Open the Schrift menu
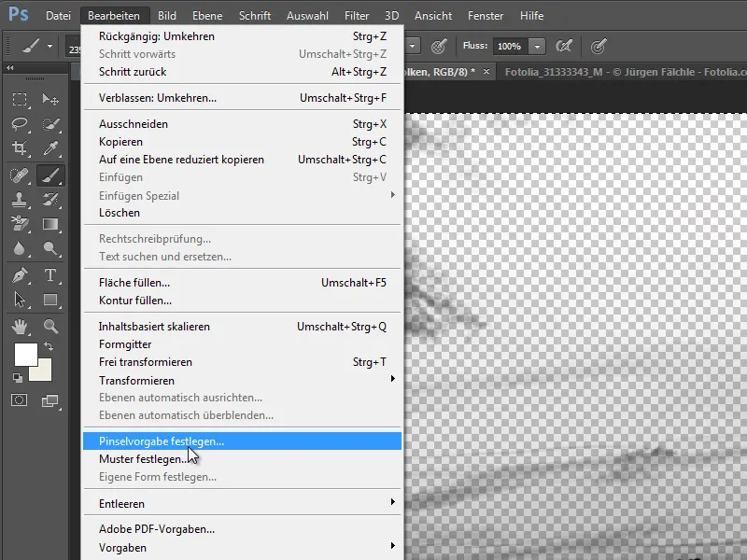Image resolution: width=747 pixels, height=560 pixels. click(x=255, y=16)
